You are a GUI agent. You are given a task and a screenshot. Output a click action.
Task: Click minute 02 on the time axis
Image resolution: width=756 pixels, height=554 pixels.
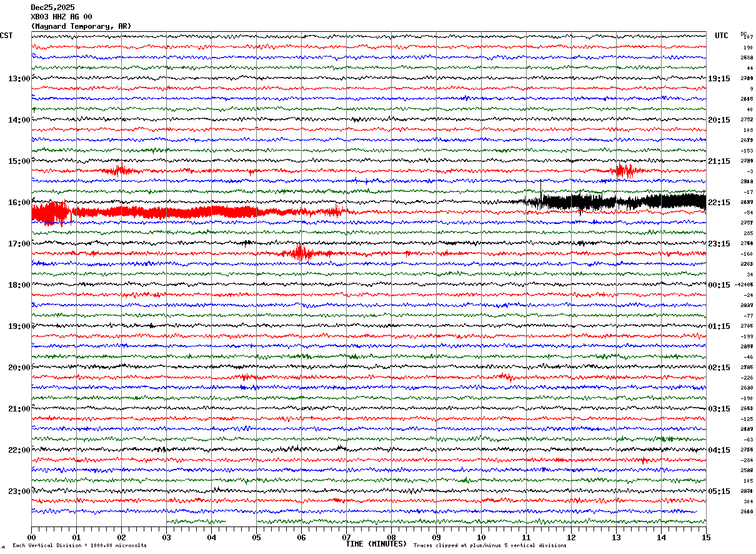121,537
